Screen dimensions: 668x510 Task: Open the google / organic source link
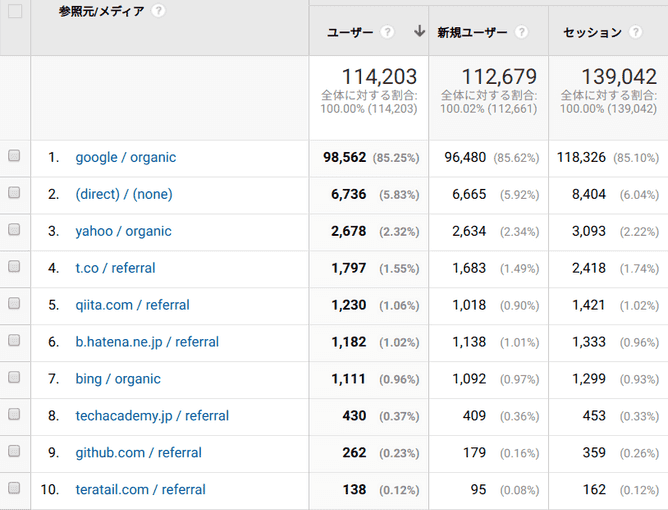click(125, 157)
